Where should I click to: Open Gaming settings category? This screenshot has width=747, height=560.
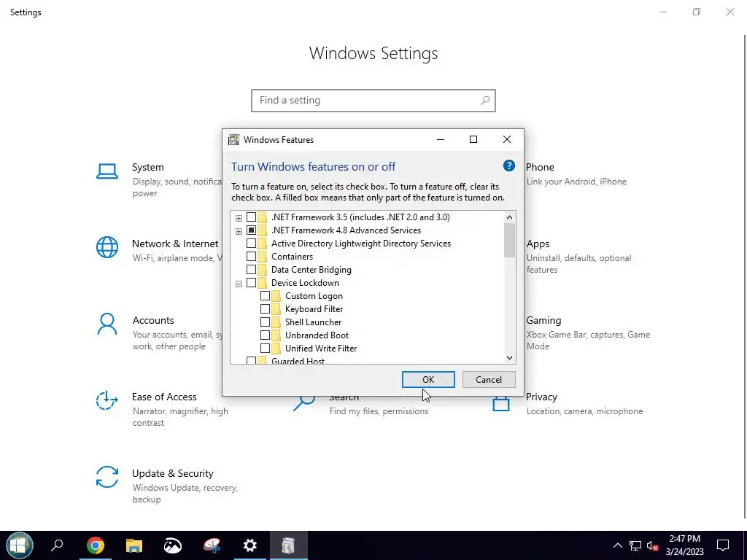588,332
